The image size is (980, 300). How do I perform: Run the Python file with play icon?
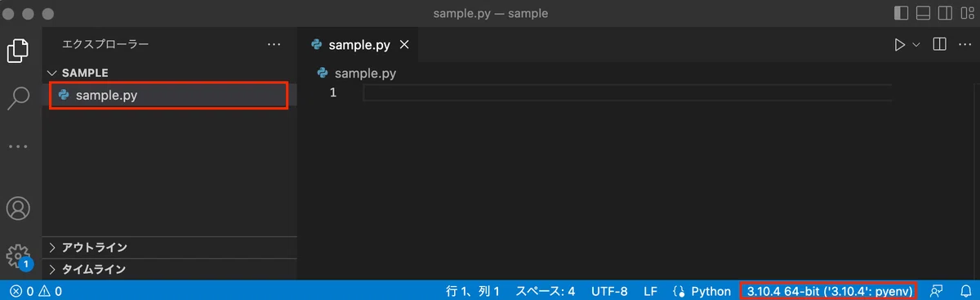(x=900, y=45)
